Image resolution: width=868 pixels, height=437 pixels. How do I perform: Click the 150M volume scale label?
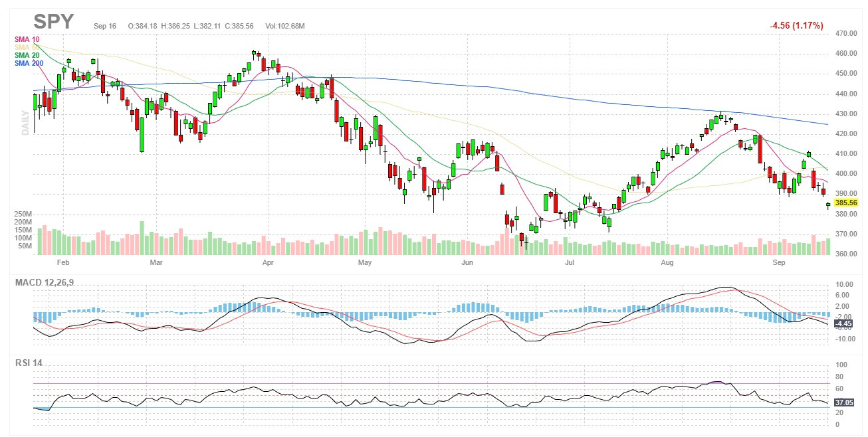tap(23, 230)
